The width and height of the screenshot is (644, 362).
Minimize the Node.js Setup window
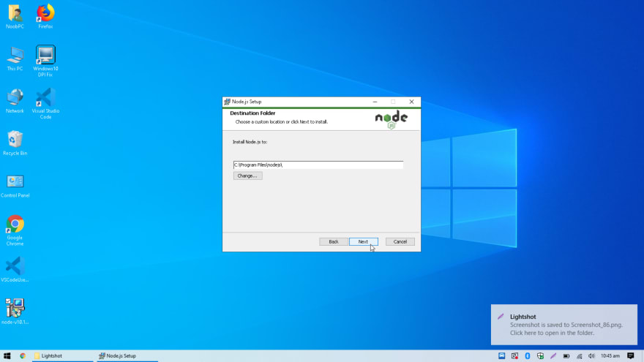375,102
